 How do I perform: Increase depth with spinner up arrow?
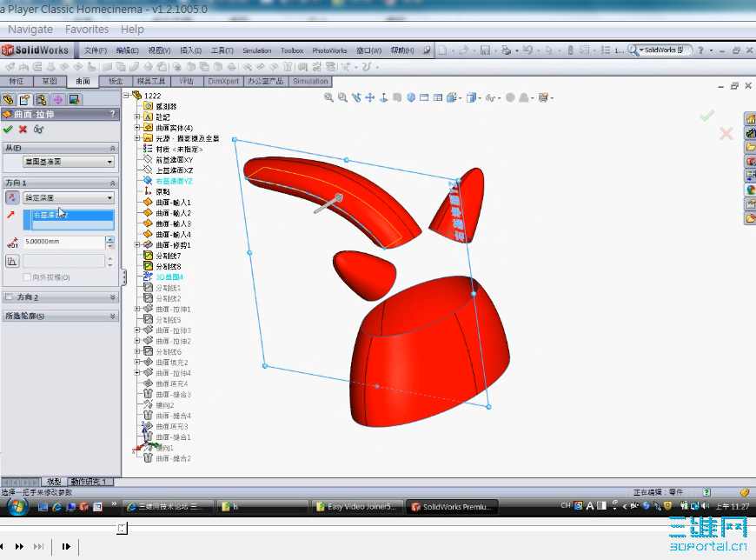[x=110, y=239]
